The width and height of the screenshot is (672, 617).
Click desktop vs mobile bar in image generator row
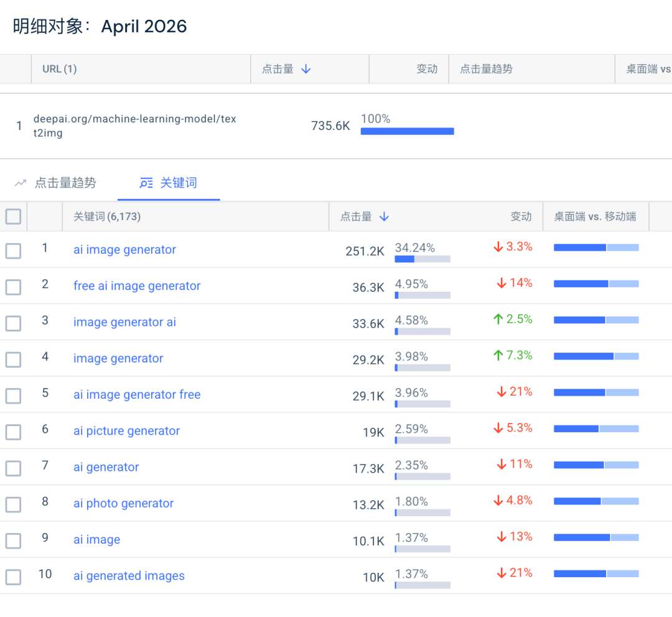click(596, 356)
